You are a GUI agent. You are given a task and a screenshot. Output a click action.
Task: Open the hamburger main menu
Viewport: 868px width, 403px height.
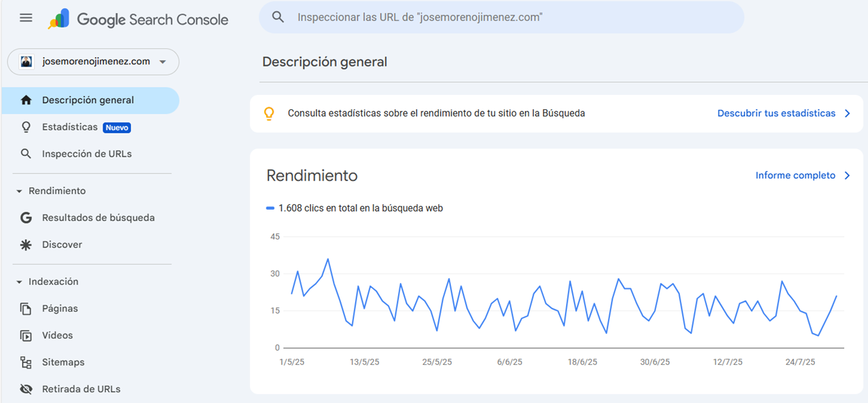point(26,18)
